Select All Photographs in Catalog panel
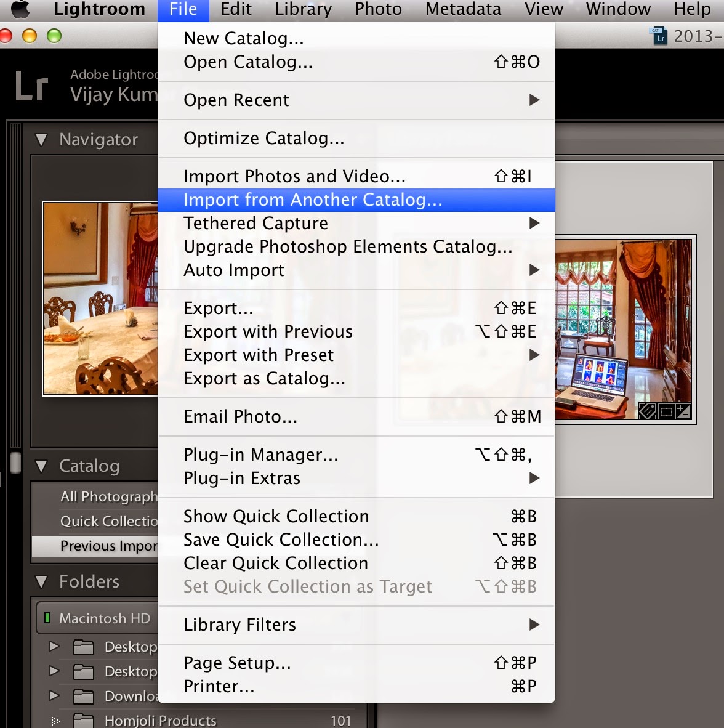 [95, 497]
